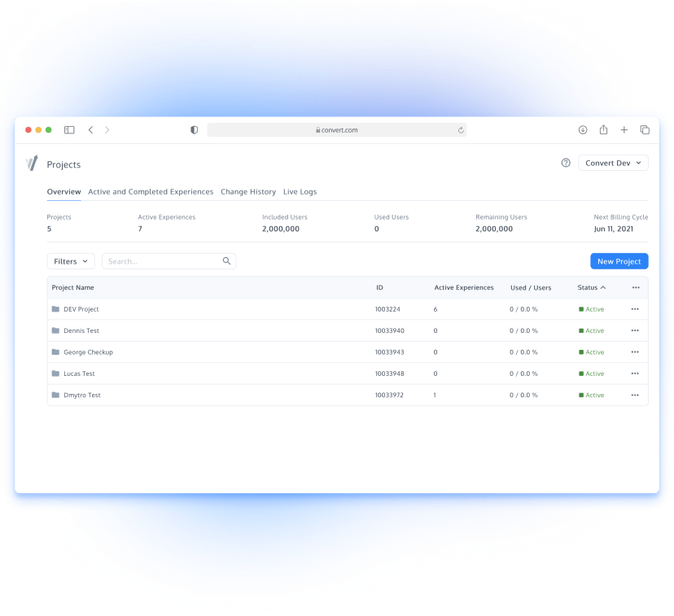Click the table header ellipsis menu
Image resolution: width=674 pixels, height=616 pixels.
pos(636,287)
